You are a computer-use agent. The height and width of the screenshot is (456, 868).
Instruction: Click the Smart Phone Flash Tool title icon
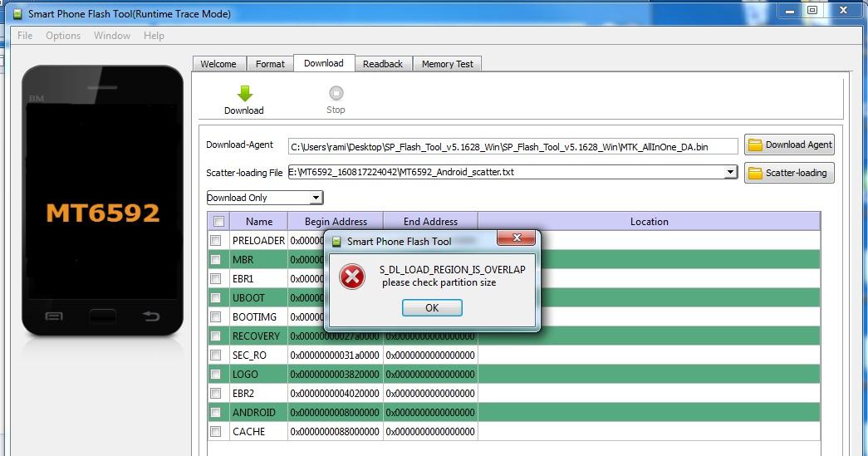[17, 14]
